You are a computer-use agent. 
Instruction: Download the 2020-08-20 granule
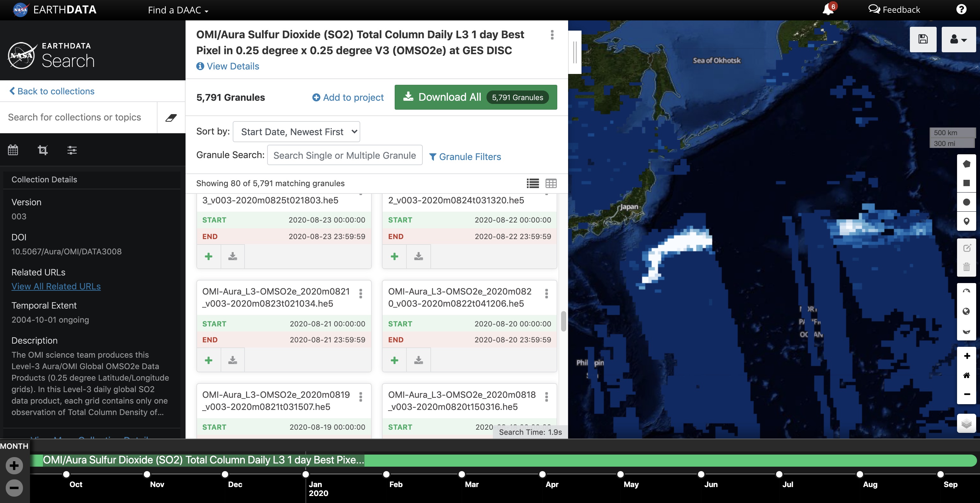point(419,360)
